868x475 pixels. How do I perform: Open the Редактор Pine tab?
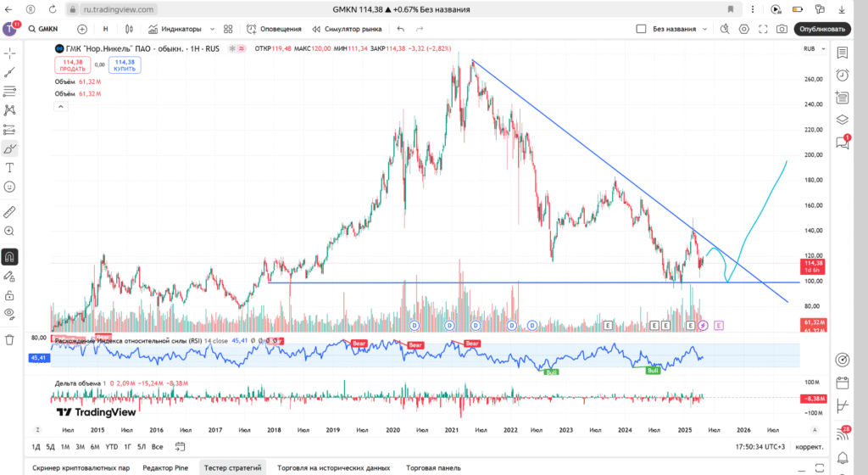pos(165,468)
